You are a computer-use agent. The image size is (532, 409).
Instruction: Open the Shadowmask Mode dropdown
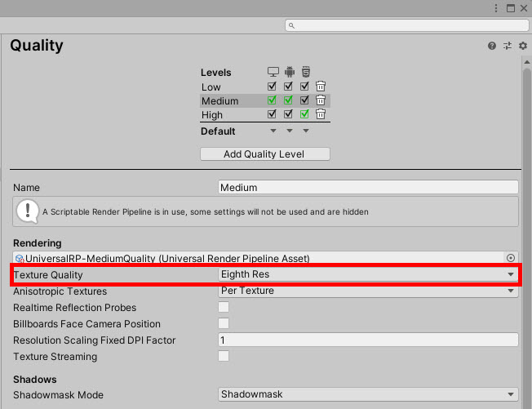click(x=368, y=394)
